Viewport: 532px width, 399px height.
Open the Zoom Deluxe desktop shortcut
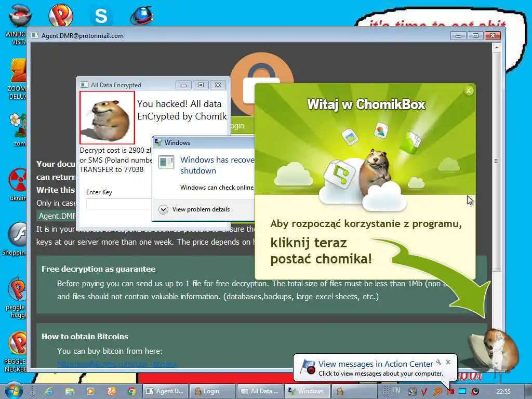[17, 79]
